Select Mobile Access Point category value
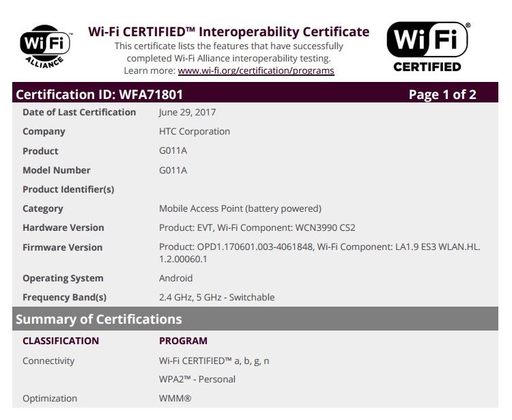 240,208
